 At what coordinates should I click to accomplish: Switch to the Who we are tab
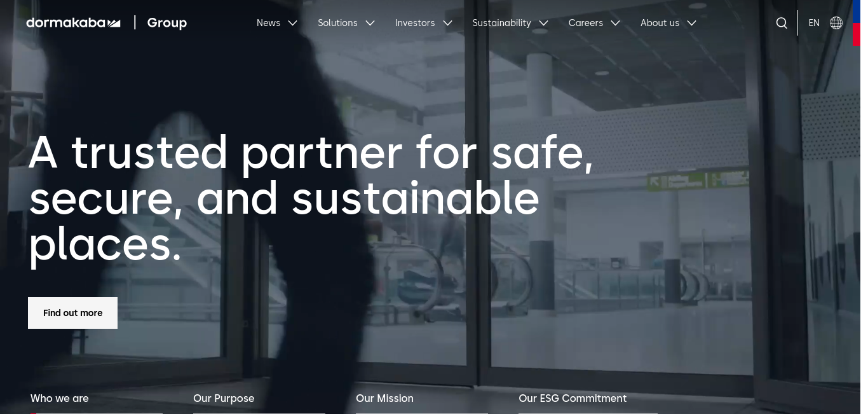60,398
